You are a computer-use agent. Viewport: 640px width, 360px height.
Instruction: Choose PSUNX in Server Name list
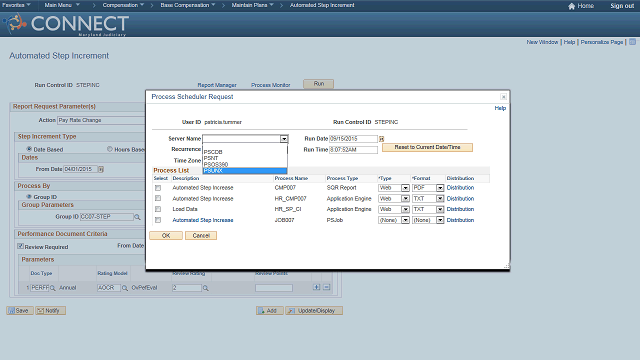pyautogui.click(x=245, y=171)
